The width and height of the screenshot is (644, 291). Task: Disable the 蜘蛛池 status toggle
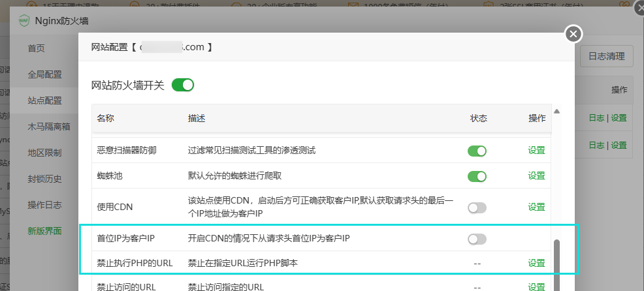(477, 176)
